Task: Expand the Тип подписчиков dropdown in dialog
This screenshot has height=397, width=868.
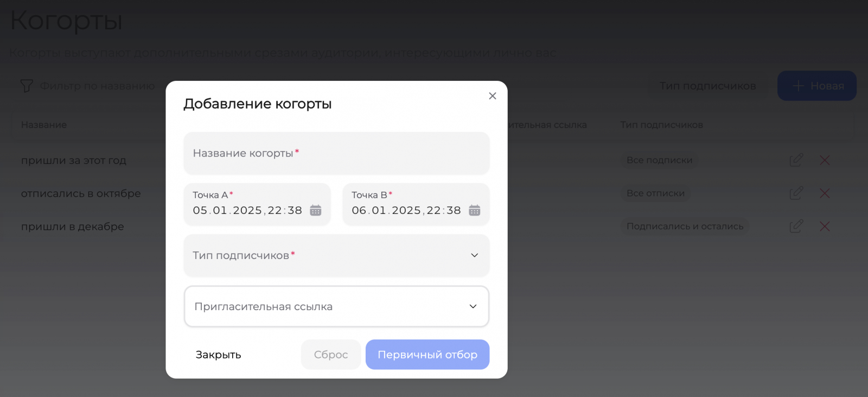Action: click(336, 255)
